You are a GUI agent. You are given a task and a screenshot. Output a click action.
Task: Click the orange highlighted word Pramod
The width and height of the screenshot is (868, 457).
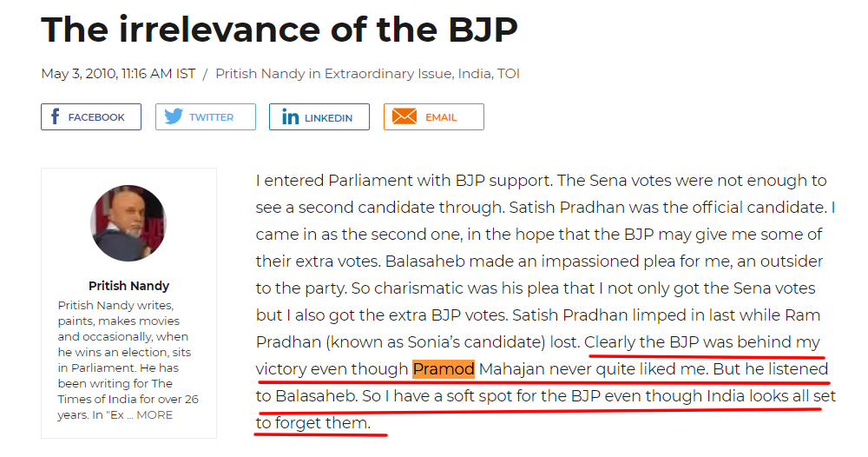click(x=443, y=369)
